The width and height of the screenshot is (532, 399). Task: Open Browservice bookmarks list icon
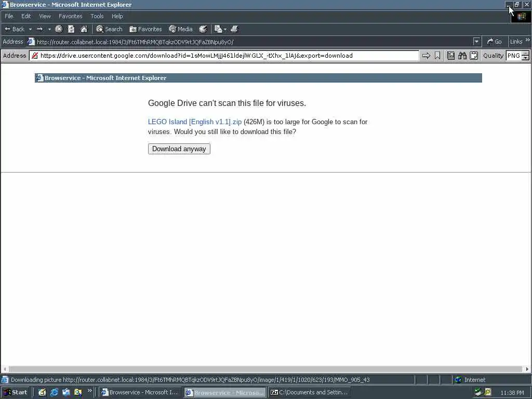click(451, 56)
